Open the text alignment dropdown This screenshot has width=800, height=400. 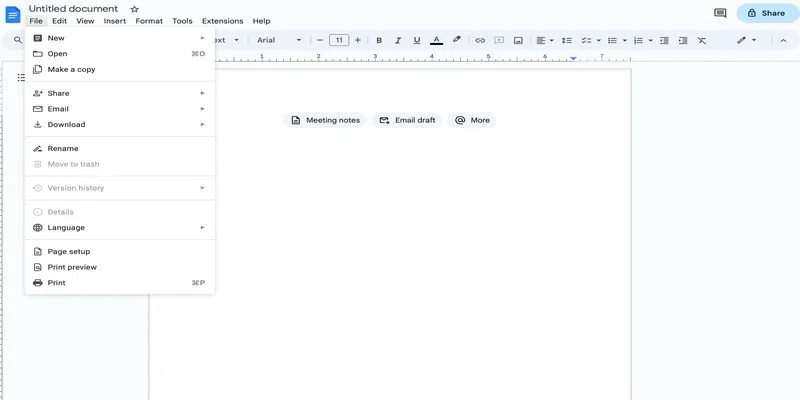pyautogui.click(x=545, y=40)
